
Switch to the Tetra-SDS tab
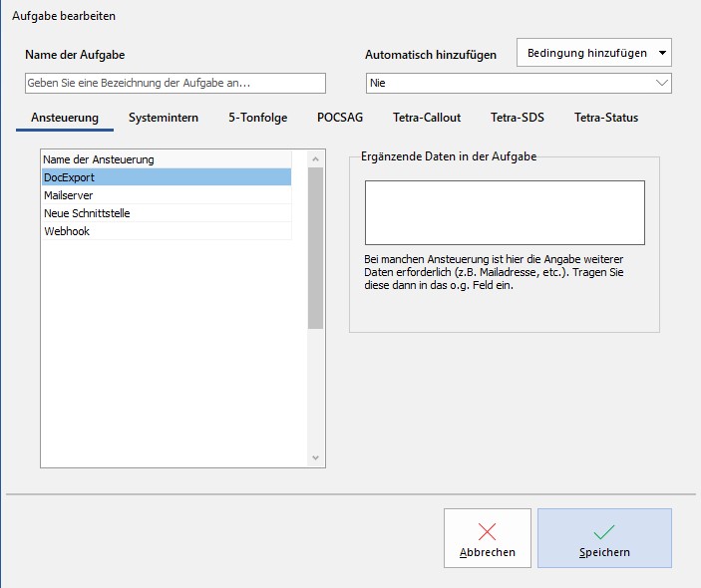point(518,118)
